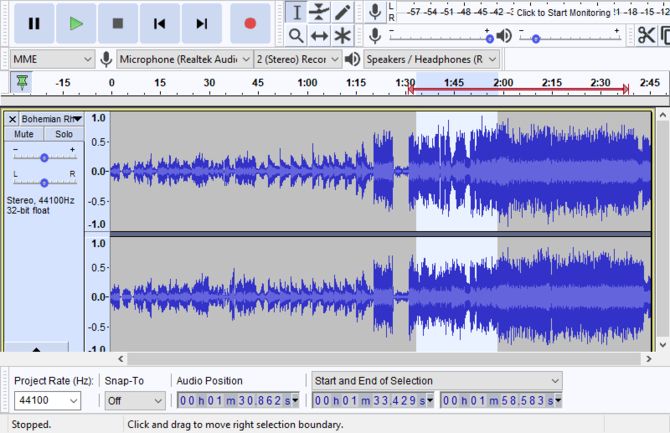Image resolution: width=670 pixels, height=433 pixels.
Task: Mute the Bohemian Rhapsody track
Action: tap(24, 134)
